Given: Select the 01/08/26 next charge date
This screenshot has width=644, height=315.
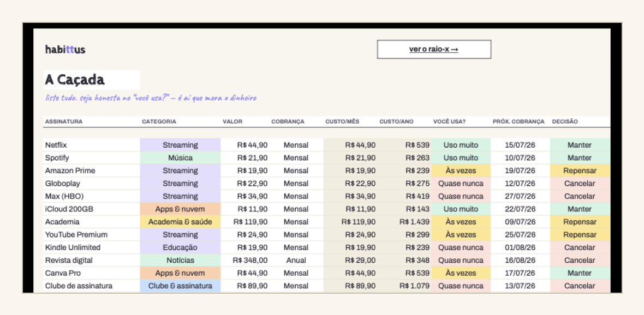Looking at the screenshot, I should 520,247.
